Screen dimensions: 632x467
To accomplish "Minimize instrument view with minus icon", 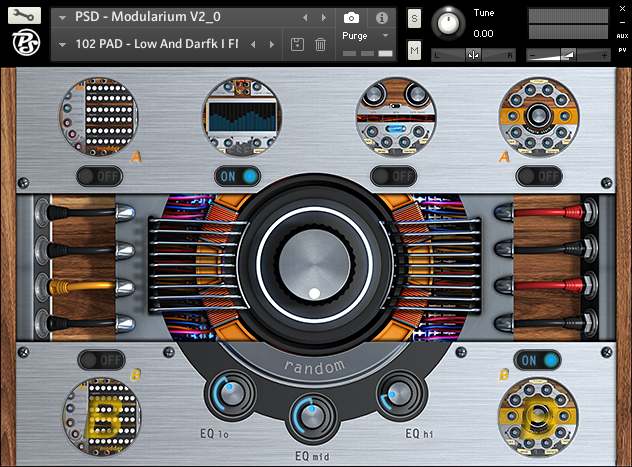I will pyautogui.click(x=622, y=23).
